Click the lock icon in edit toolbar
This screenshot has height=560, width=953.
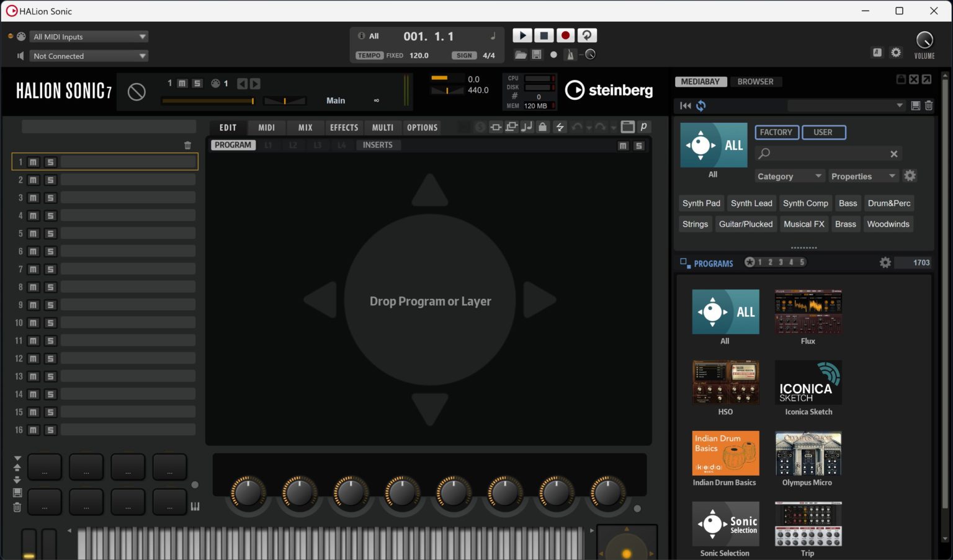(x=543, y=127)
